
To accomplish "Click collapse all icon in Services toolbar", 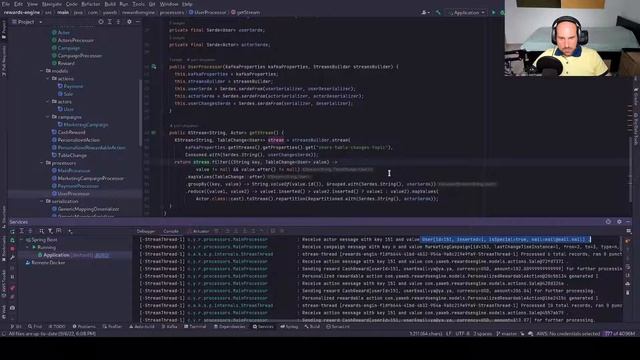I will [x=31, y=231].
